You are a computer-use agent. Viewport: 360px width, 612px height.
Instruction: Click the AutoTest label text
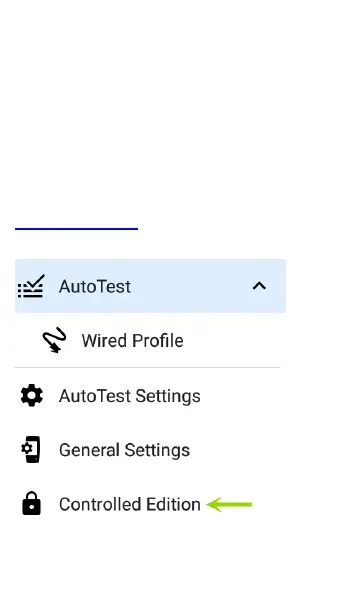click(95, 286)
